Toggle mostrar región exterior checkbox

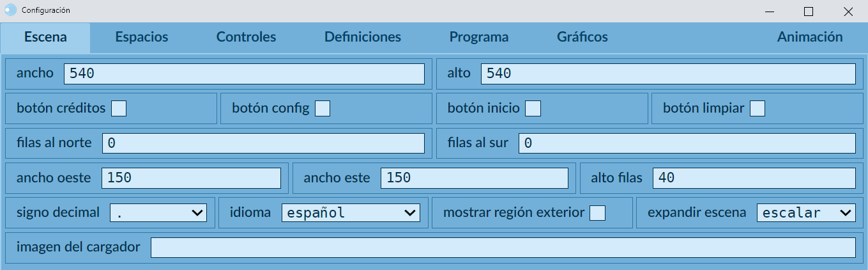tap(598, 213)
